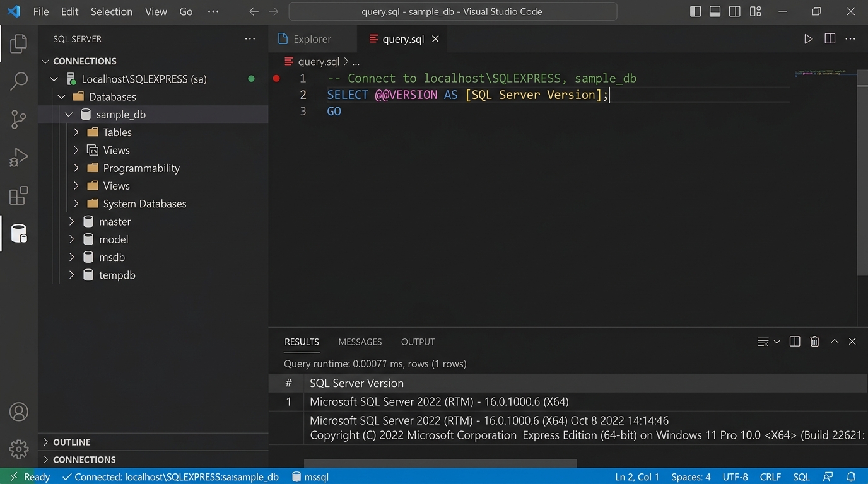Click the Connected: localhost\SQLEXPRESS status item
This screenshot has width=868, height=484.
click(170, 477)
